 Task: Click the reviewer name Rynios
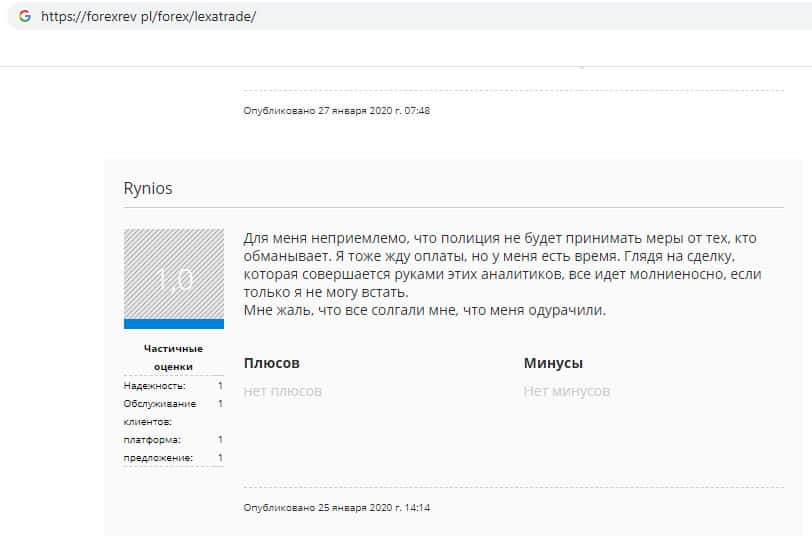[148, 189]
